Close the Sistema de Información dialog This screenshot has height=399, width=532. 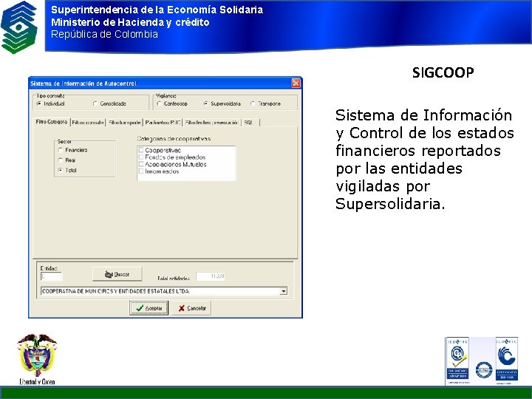296,83
